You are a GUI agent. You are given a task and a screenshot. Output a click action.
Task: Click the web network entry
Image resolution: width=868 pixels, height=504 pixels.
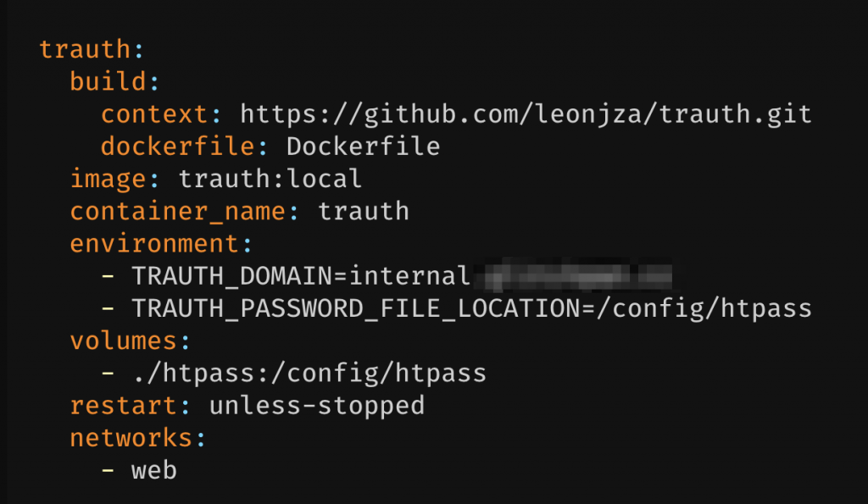[154, 470]
